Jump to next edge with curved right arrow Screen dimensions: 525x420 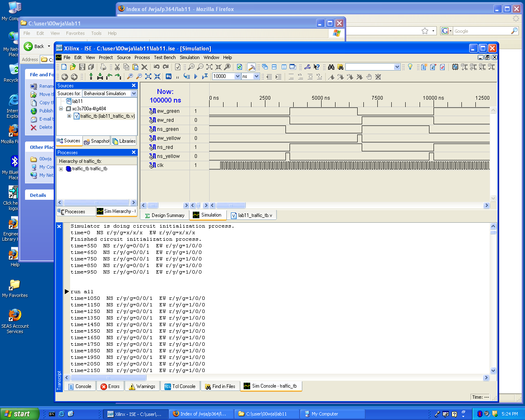pos(118,76)
